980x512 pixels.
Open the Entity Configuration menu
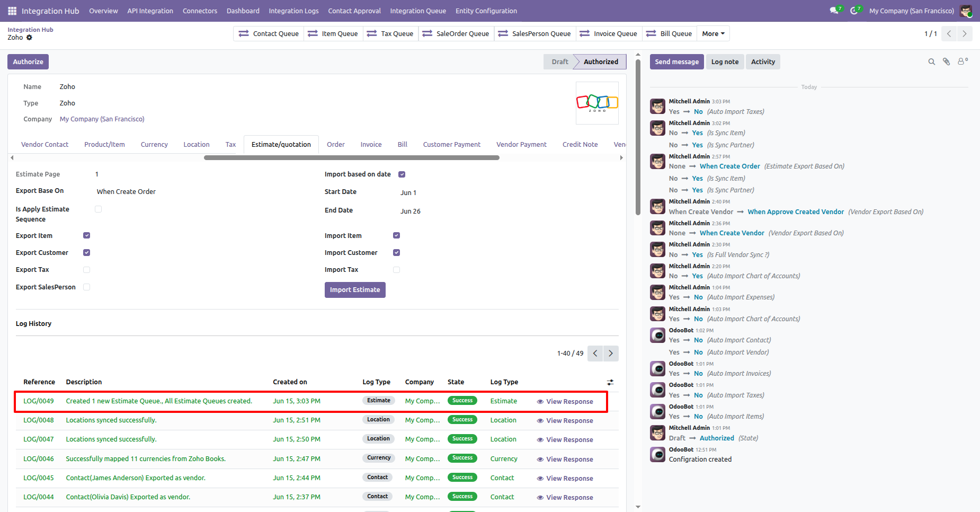click(x=486, y=11)
